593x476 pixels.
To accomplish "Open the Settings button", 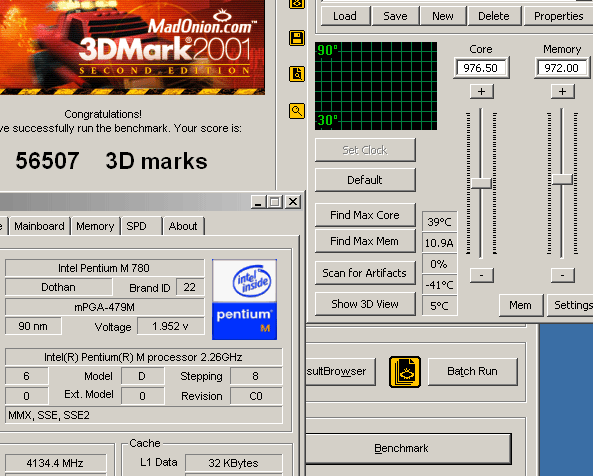I will 571,305.
